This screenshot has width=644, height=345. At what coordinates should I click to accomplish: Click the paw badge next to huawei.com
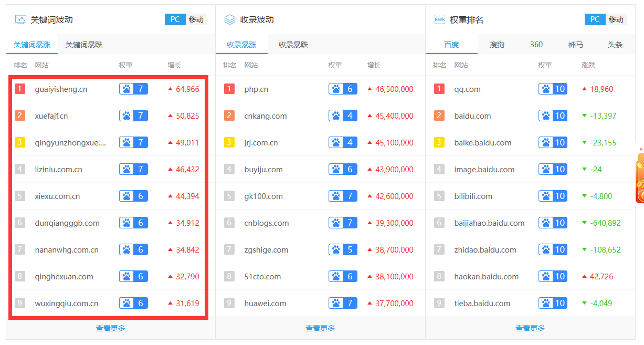(x=343, y=303)
